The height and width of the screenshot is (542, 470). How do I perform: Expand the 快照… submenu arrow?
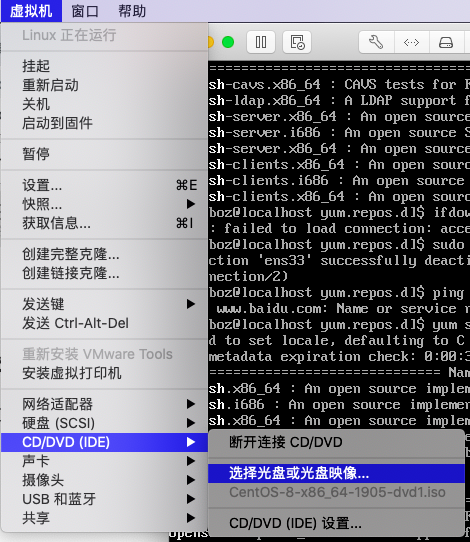click(x=191, y=204)
